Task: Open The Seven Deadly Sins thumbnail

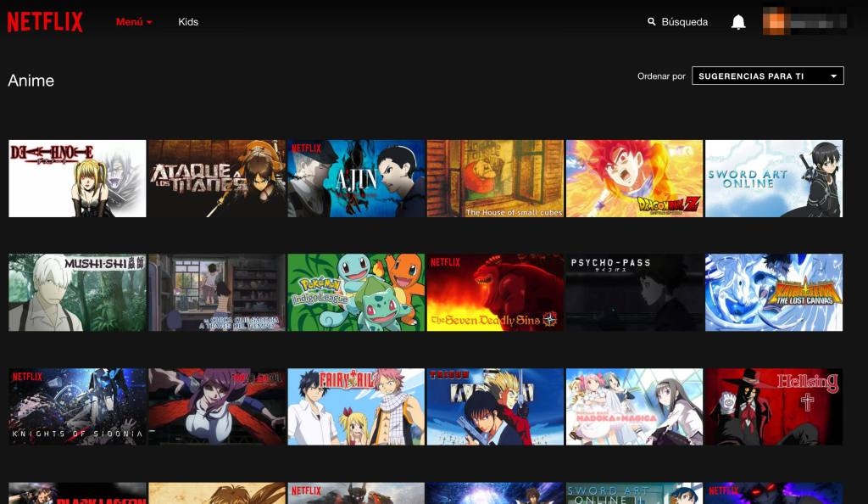Action: pos(495,293)
